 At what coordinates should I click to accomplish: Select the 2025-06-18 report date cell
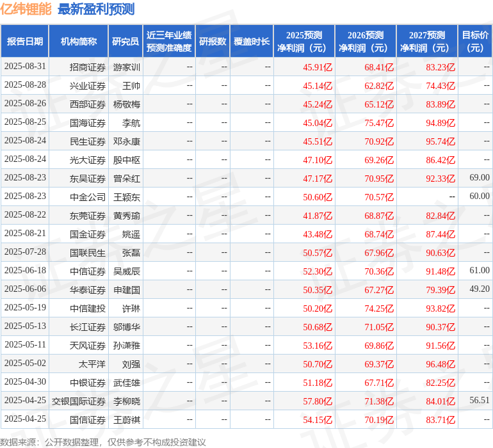(25, 271)
